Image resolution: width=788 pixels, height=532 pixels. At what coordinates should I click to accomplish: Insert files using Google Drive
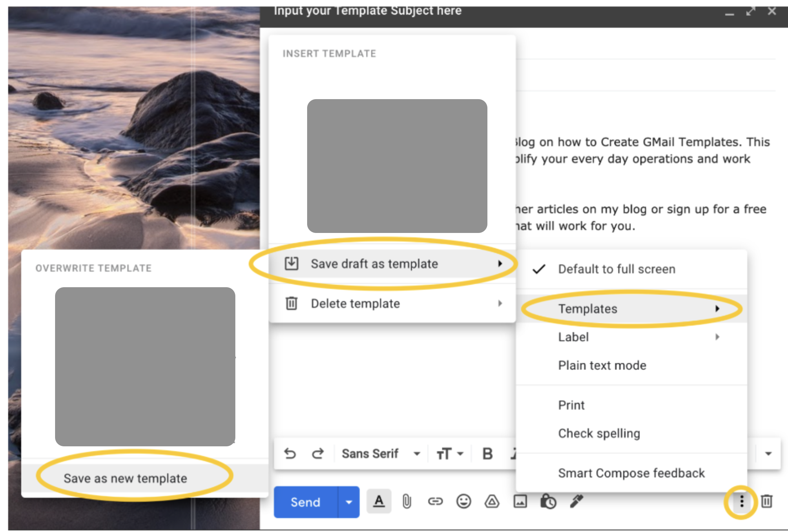(x=492, y=502)
